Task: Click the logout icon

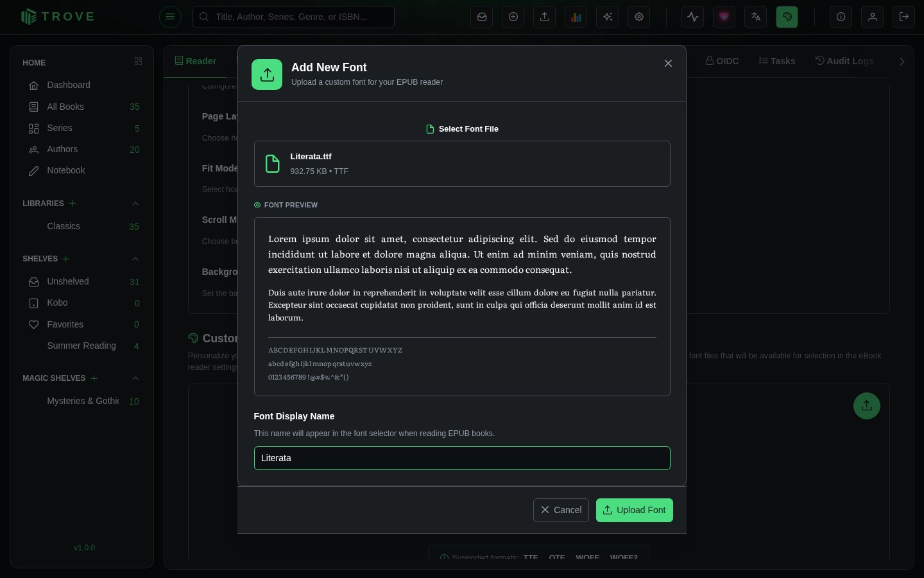Action: click(904, 17)
